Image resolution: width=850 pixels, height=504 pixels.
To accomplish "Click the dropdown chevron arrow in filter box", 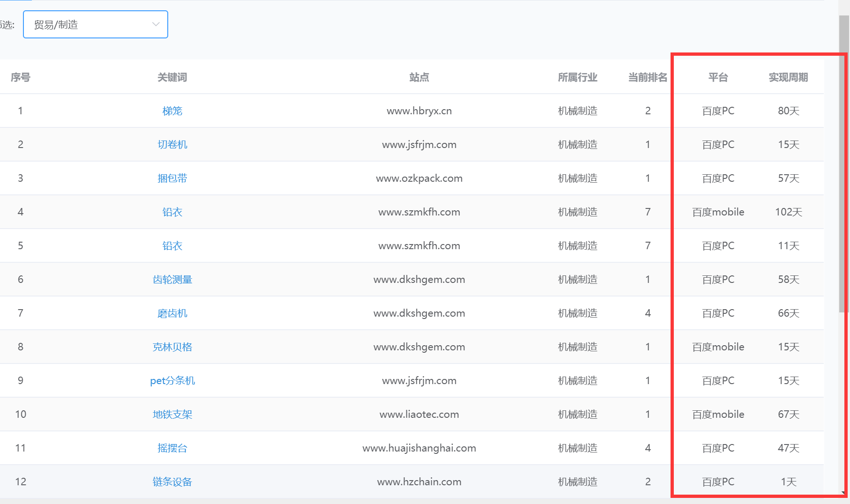I will (156, 24).
